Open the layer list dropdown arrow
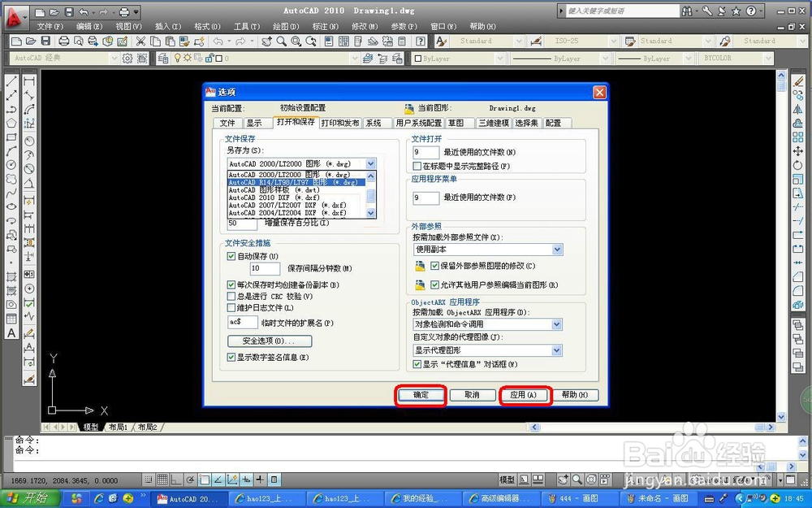Viewport: 812px width, 508px height. pyautogui.click(x=355, y=59)
